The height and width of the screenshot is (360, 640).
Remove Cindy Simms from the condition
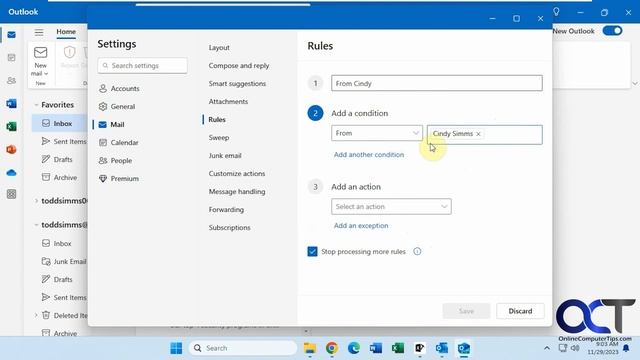[478, 134]
